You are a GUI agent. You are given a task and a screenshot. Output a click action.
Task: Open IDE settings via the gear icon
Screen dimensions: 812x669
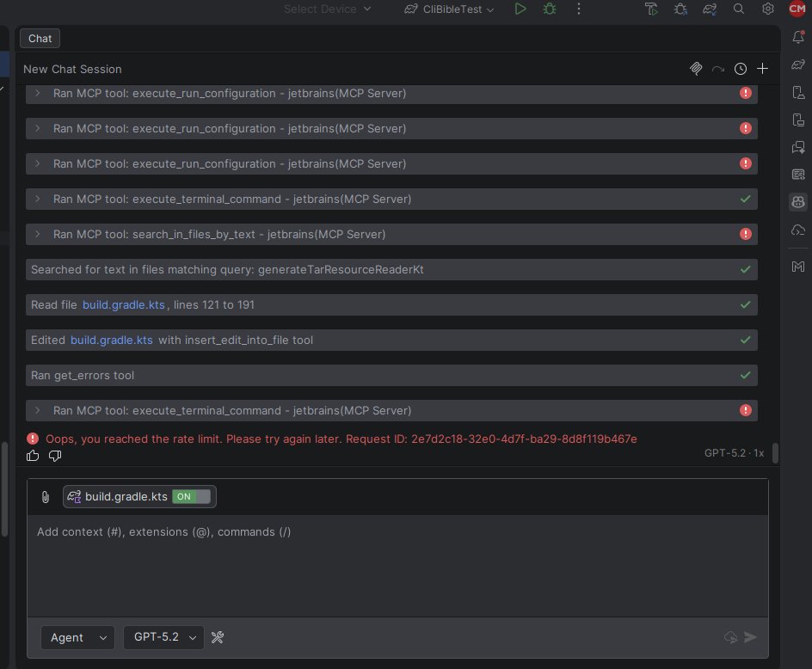[x=768, y=9]
